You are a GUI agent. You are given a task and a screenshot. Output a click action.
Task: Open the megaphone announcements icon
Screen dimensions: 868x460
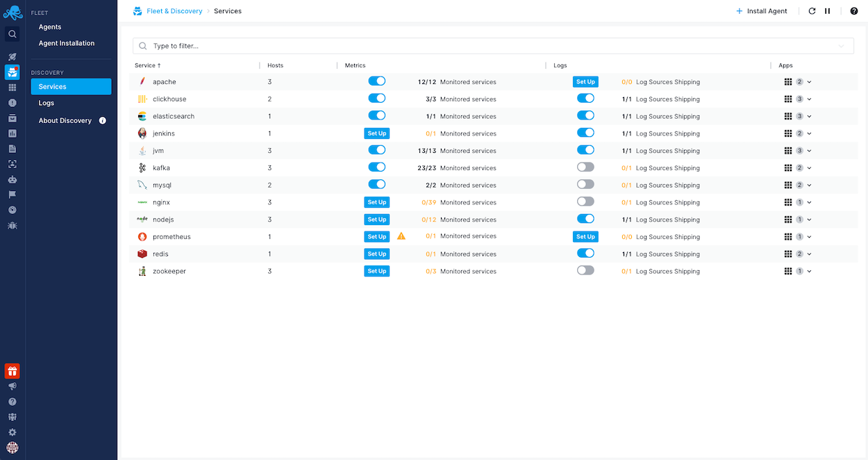pos(12,386)
